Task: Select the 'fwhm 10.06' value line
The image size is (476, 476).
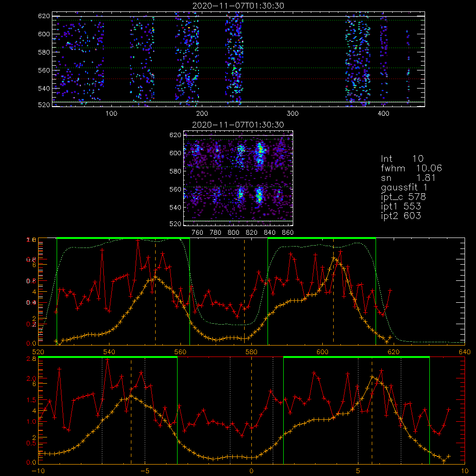Action: 411,168
